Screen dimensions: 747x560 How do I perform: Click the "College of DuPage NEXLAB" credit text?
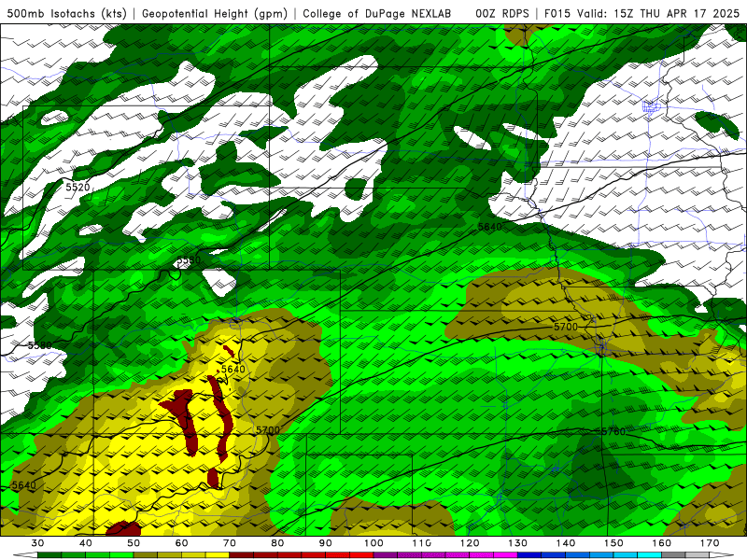click(377, 14)
